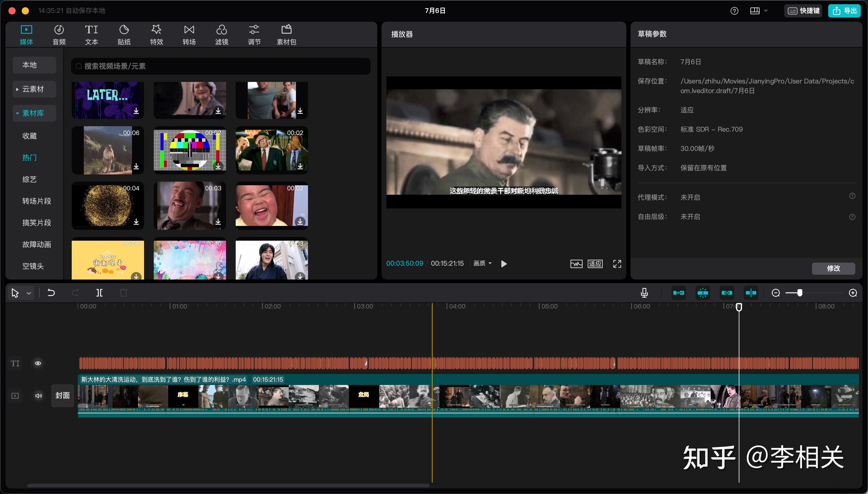
Task: Expand the pointer tool mode dropdown
Action: point(29,293)
